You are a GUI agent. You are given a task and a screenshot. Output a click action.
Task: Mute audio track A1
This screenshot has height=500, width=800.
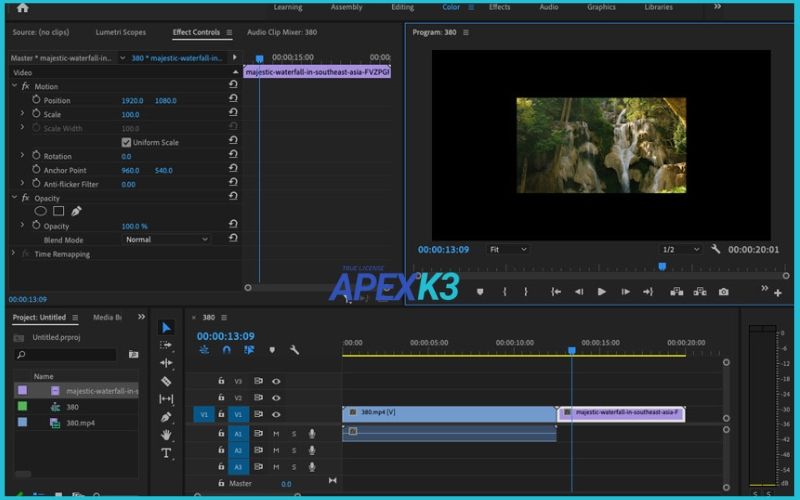point(276,433)
